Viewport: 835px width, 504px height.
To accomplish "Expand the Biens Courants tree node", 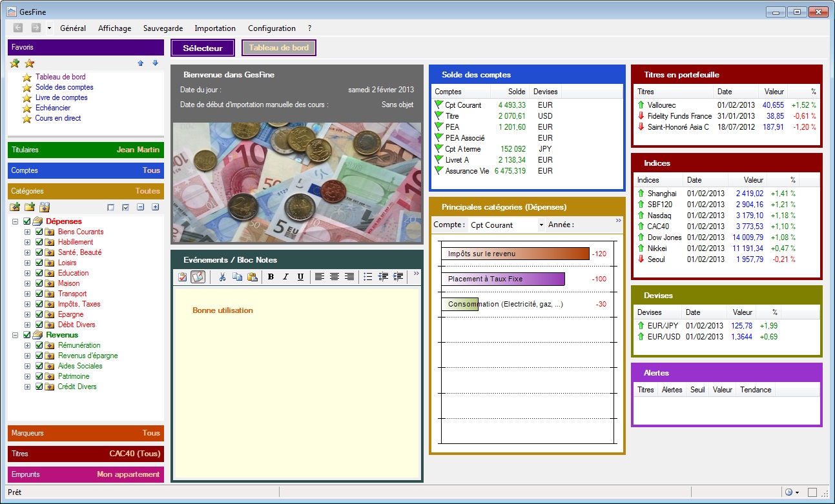I will click(x=27, y=232).
